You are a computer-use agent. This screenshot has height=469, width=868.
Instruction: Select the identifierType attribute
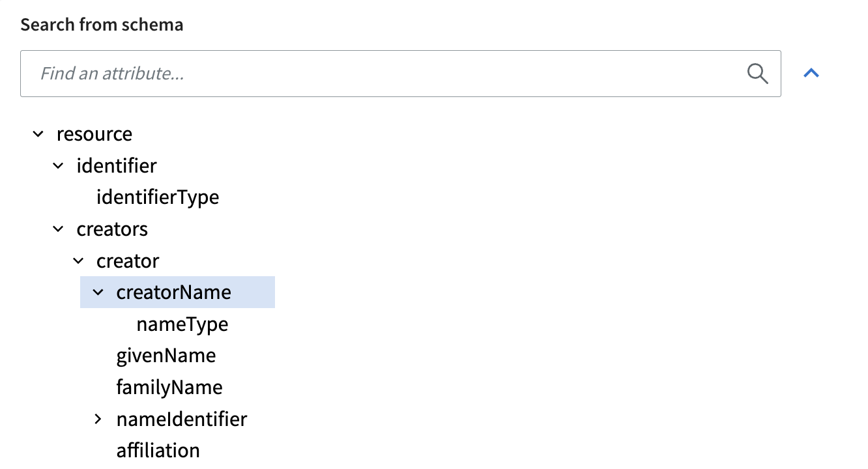[x=158, y=197]
